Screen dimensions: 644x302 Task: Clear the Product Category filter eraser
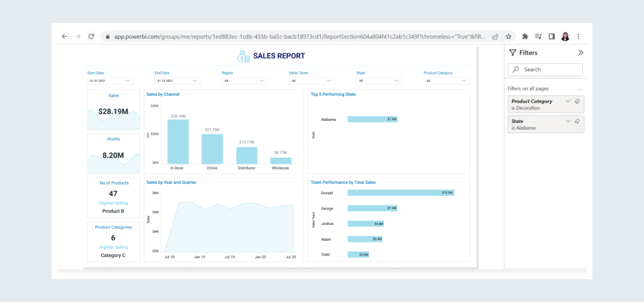coord(577,101)
